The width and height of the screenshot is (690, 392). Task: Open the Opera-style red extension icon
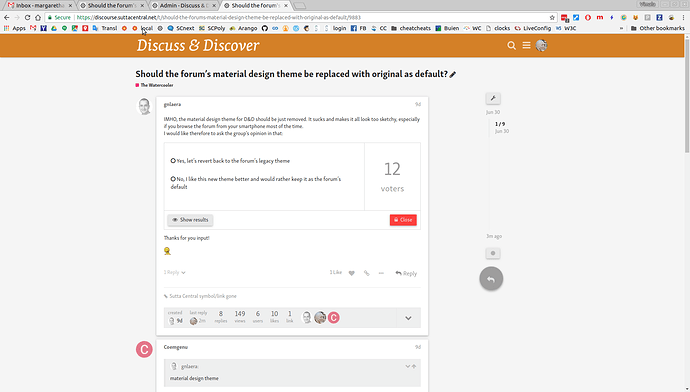588,18
